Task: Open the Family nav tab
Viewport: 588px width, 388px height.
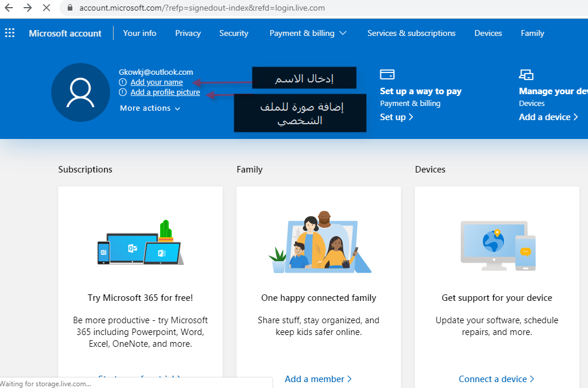Action: [532, 33]
